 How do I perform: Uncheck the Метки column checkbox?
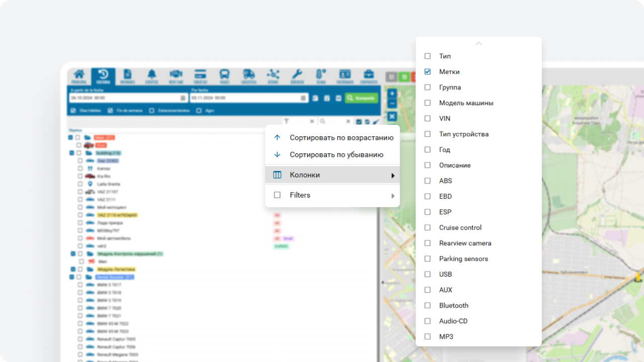[428, 72]
